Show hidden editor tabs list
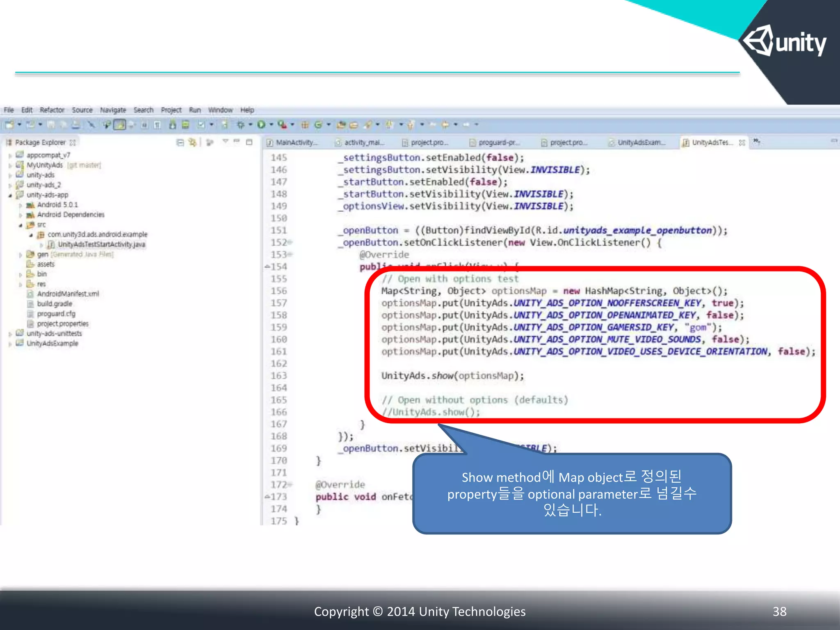The width and height of the screenshot is (840, 630). (757, 142)
